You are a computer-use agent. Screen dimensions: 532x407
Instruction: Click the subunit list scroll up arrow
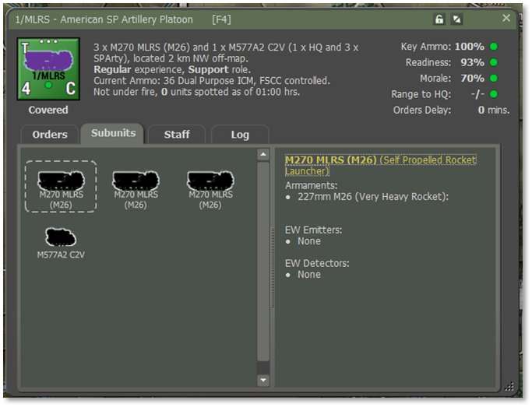point(263,156)
